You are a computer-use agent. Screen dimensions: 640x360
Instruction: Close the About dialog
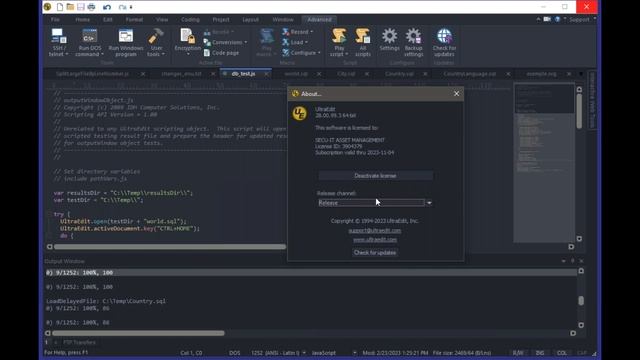[x=456, y=94]
